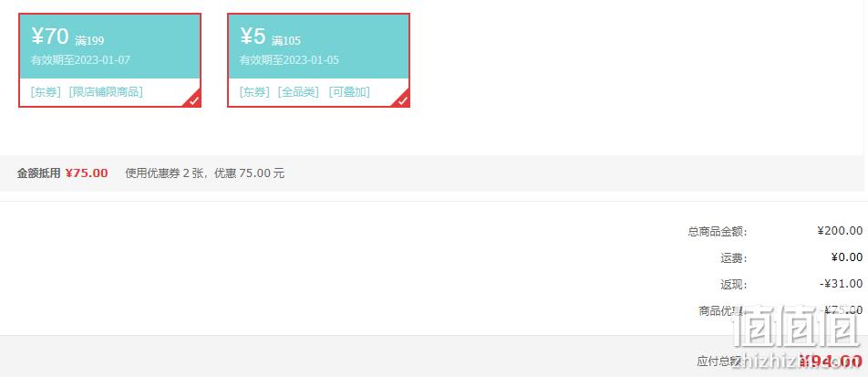Click the 满105 threshold label
The width and height of the screenshot is (868, 377).
click(x=286, y=40)
